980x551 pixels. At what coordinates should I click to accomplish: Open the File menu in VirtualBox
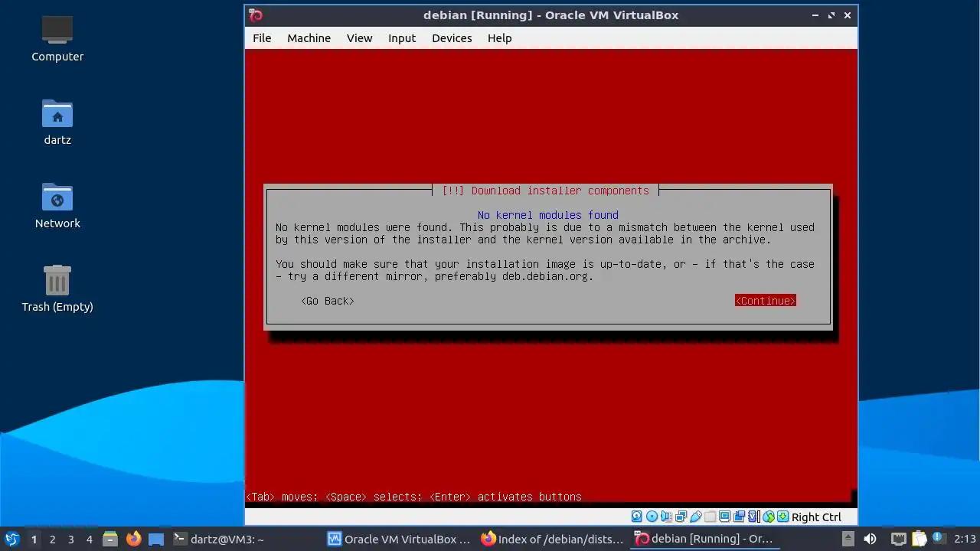(x=262, y=38)
